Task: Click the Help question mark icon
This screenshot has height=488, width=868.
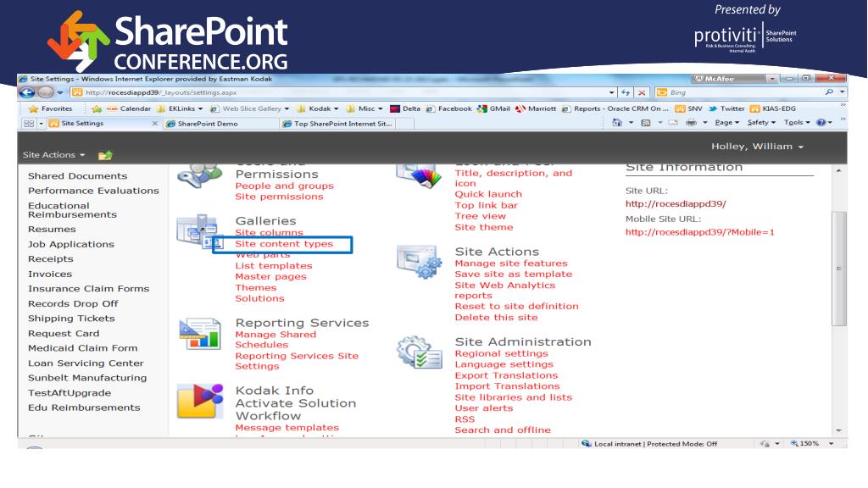Action: (821, 122)
